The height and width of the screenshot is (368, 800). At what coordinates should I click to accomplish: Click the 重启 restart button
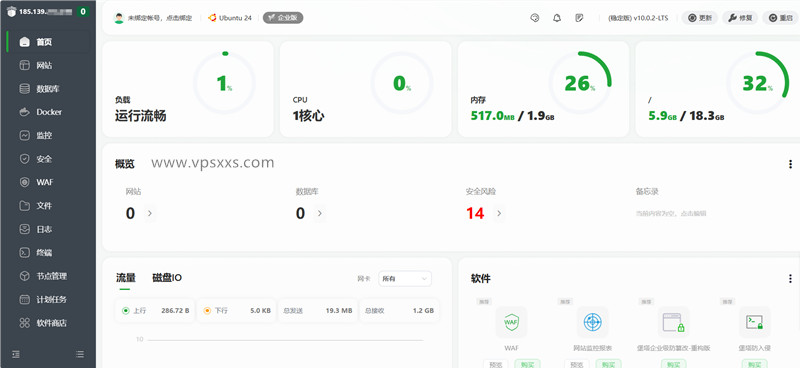780,18
